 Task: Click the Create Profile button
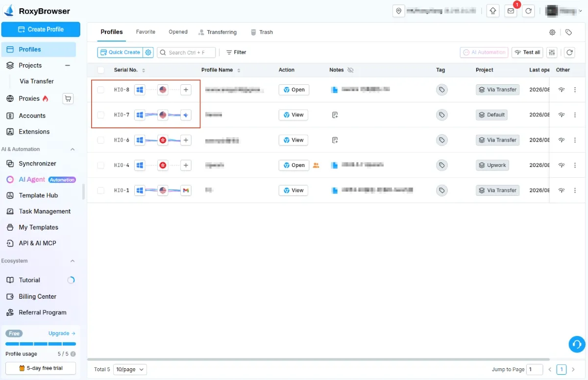[x=41, y=29]
